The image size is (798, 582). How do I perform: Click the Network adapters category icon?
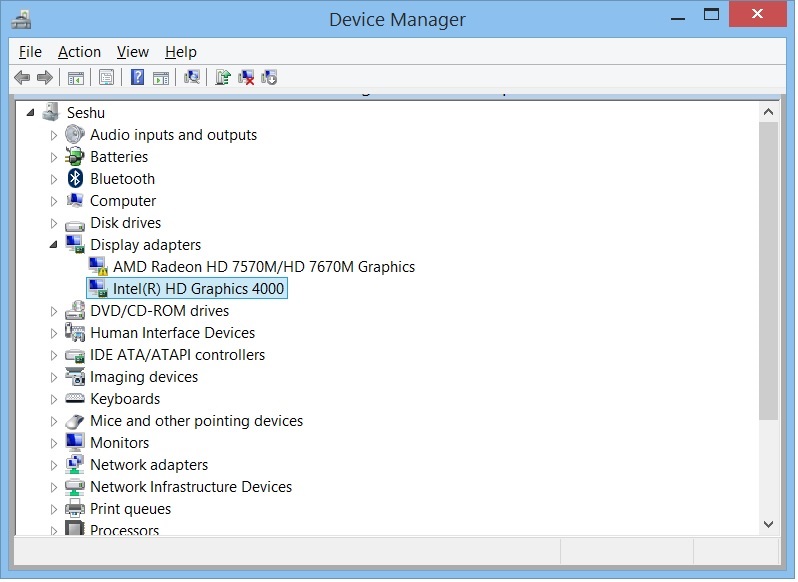[x=75, y=464]
